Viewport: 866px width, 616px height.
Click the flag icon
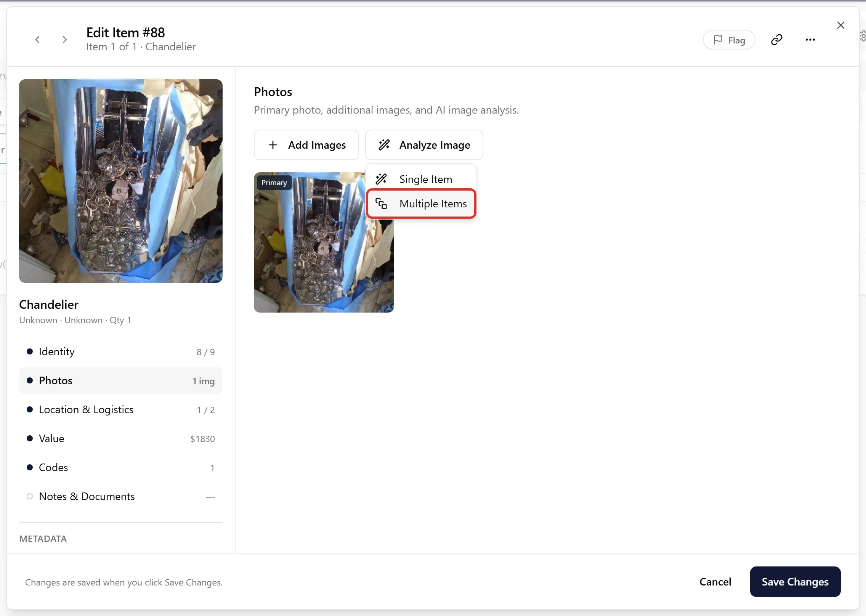718,40
